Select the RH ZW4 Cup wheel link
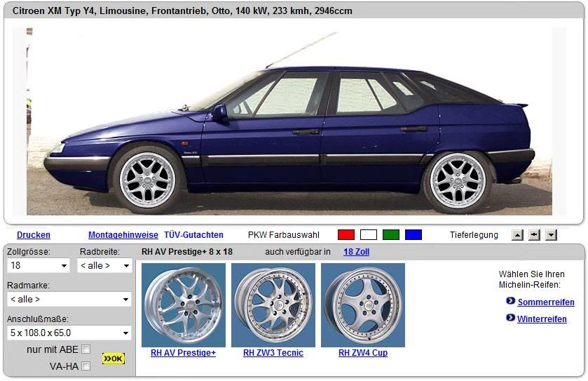 pyautogui.click(x=363, y=353)
